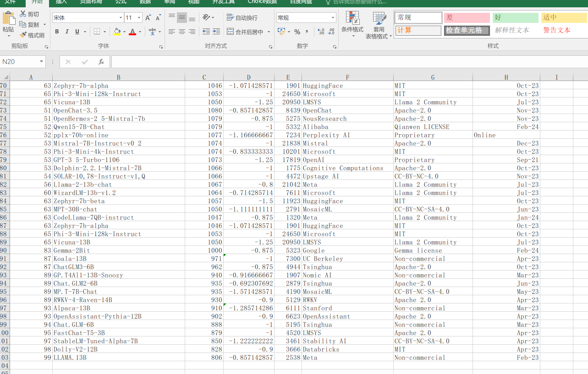Apply the 计算 (Calculation) cell style

[x=418, y=30]
